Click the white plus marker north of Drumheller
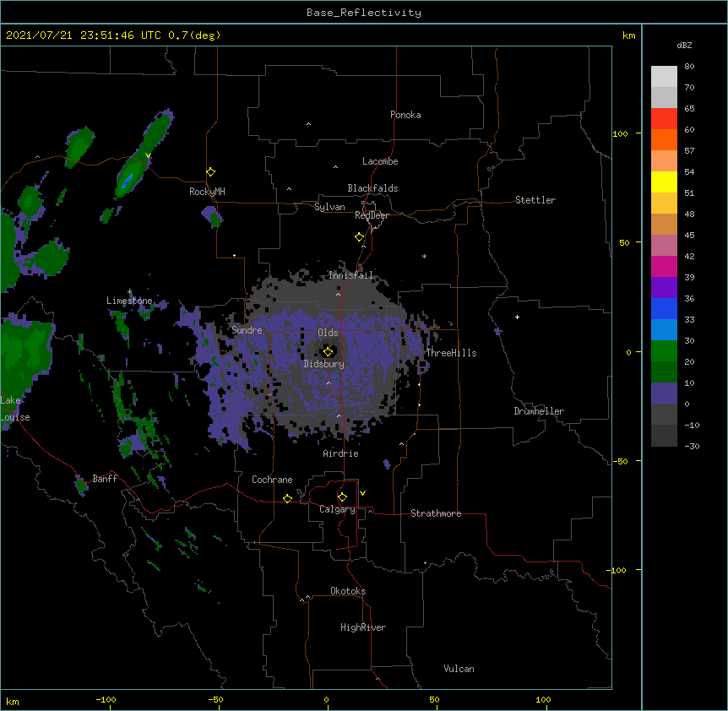This screenshot has height=711, width=728. pos(517,317)
